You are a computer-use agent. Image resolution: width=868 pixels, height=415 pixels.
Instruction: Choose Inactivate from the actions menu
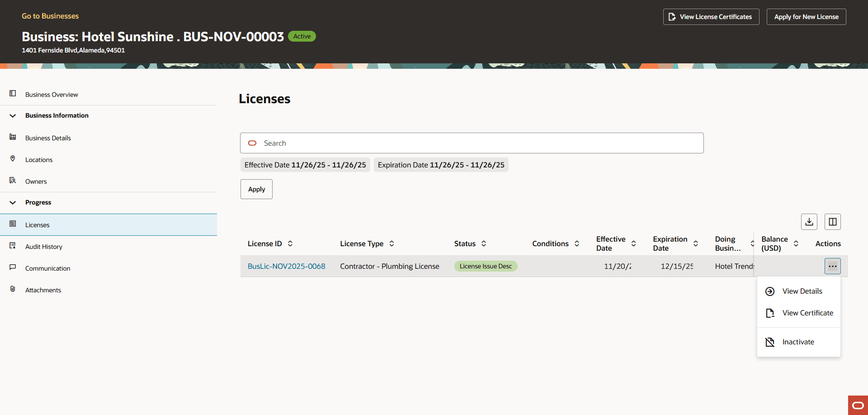pyautogui.click(x=798, y=342)
